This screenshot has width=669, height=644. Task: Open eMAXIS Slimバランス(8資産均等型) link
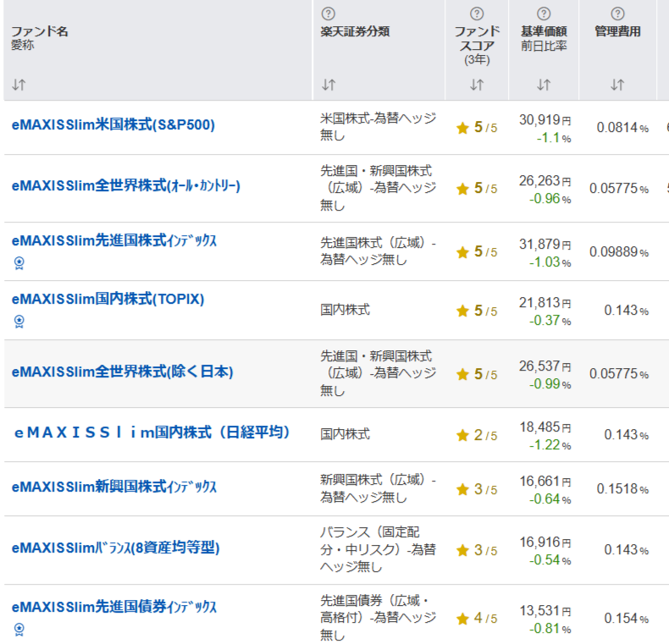(x=116, y=548)
